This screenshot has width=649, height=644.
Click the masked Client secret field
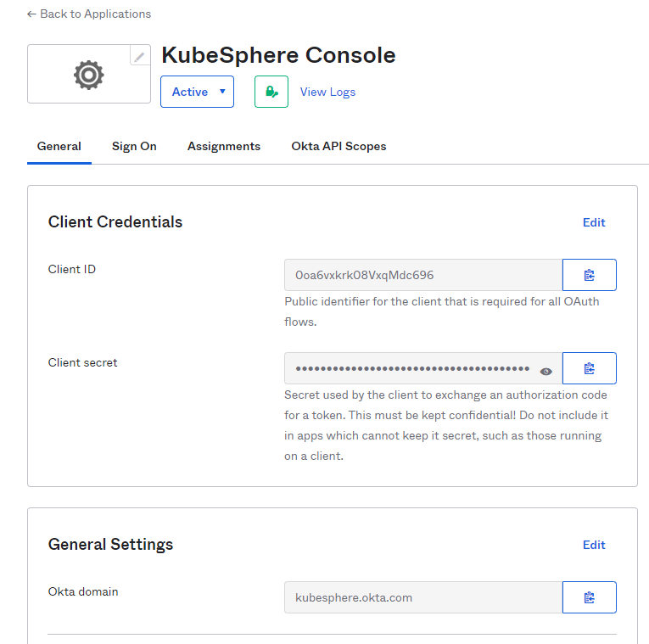pos(411,368)
